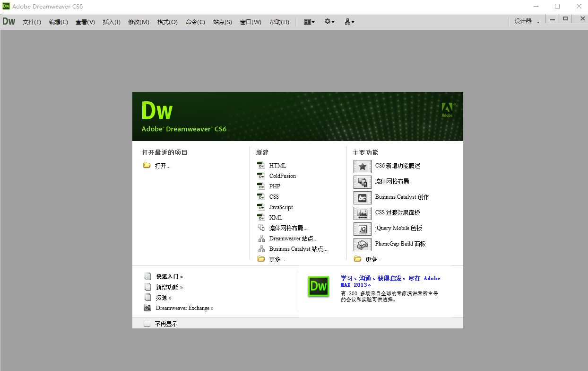Click the 新增功能 » link

click(169, 287)
